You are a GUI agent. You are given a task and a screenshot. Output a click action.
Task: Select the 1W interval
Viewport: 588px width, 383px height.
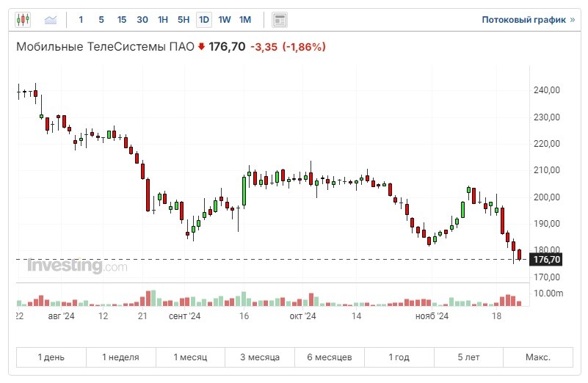click(224, 20)
